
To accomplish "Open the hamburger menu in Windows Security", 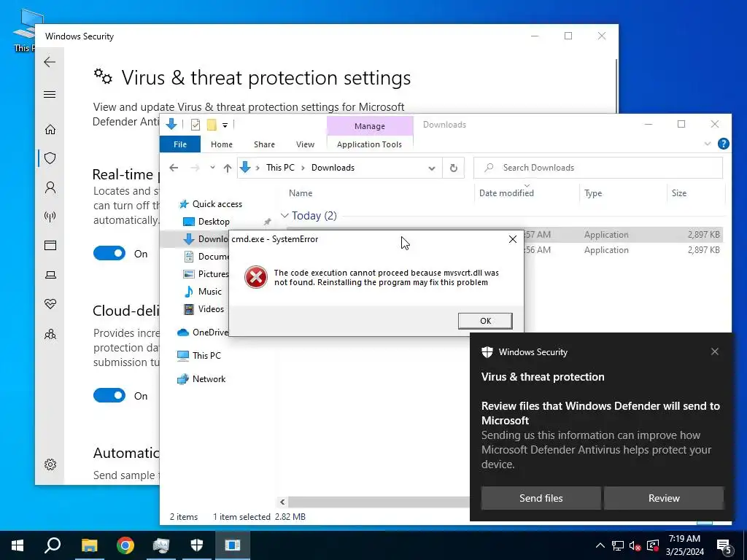I will (x=50, y=94).
